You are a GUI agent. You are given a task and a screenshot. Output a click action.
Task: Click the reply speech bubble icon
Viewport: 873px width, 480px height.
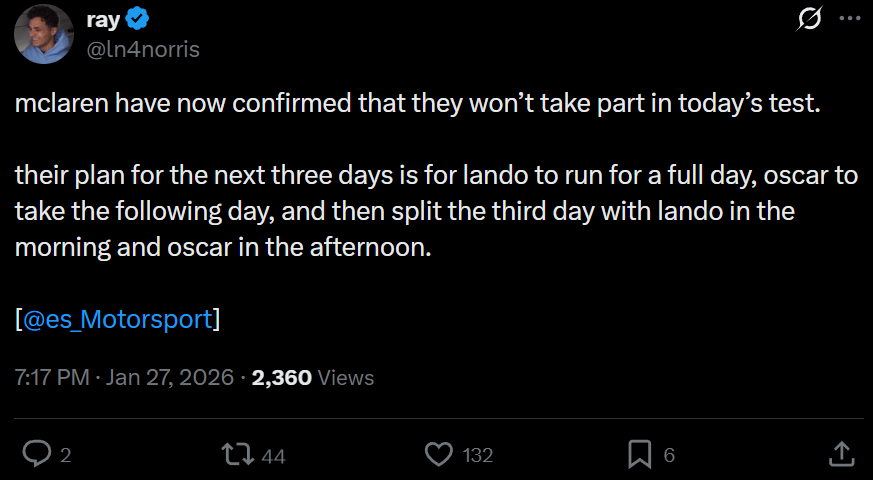tap(37, 455)
